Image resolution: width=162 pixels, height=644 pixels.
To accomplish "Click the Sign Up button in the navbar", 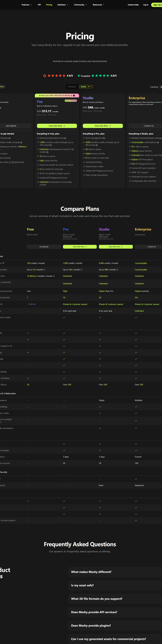I will [x=157, y=5].
